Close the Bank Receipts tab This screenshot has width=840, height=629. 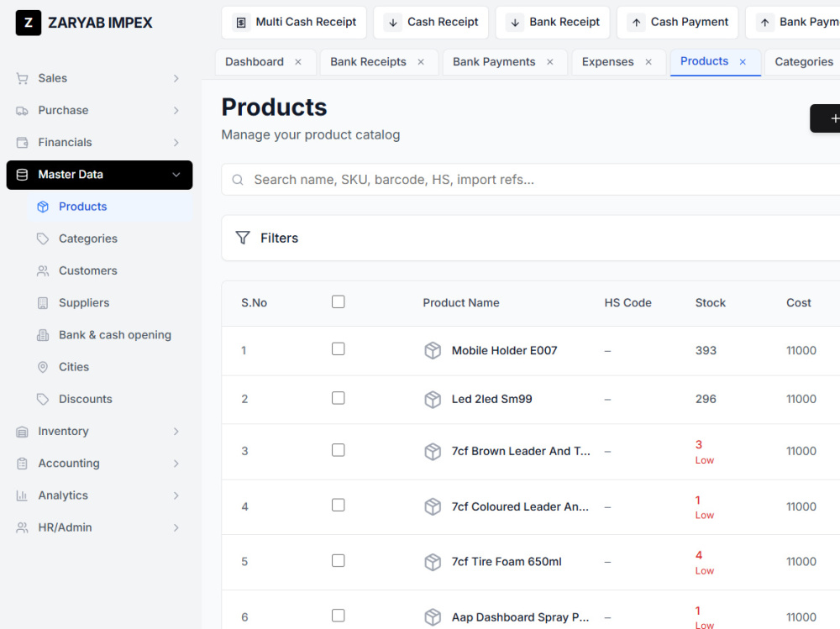pyautogui.click(x=421, y=62)
